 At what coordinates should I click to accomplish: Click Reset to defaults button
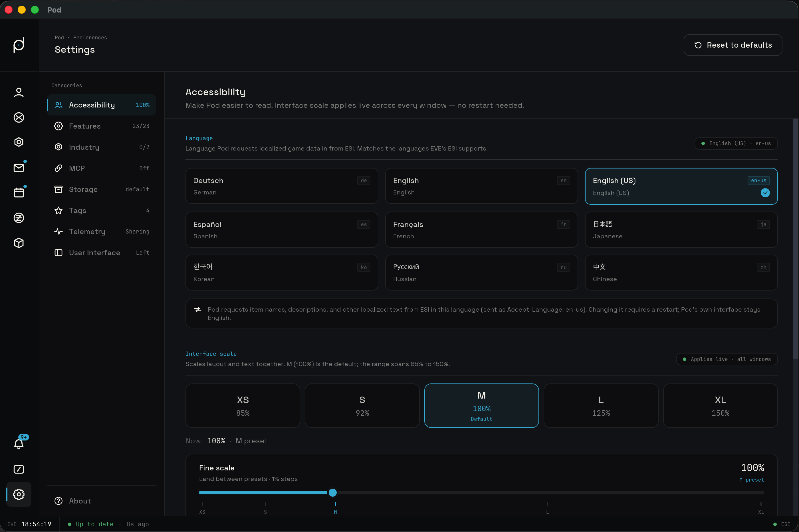point(733,45)
